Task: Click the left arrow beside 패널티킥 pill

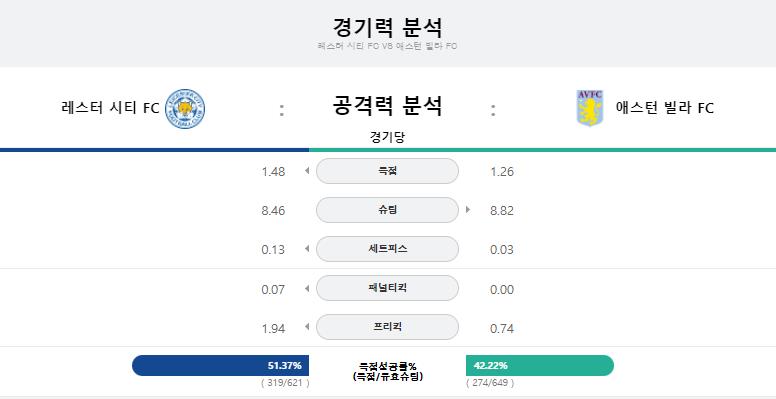Action: (307, 288)
